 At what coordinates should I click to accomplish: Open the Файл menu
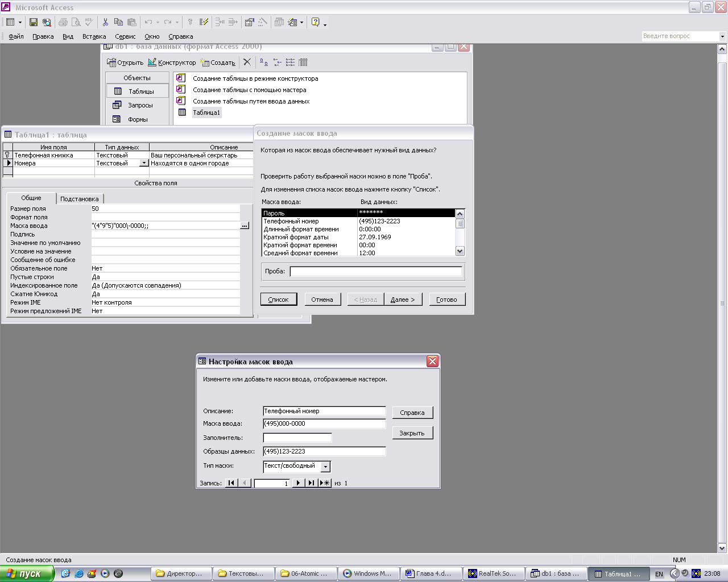click(16, 36)
